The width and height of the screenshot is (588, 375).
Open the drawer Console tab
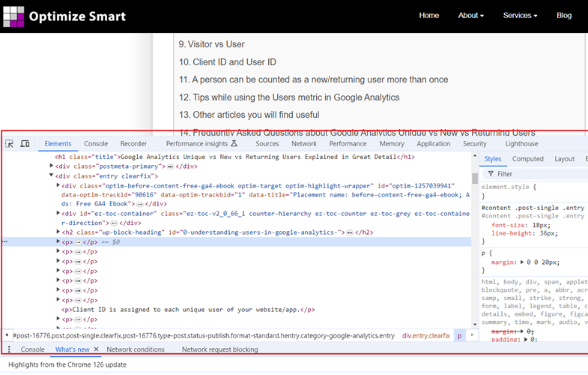point(33,349)
